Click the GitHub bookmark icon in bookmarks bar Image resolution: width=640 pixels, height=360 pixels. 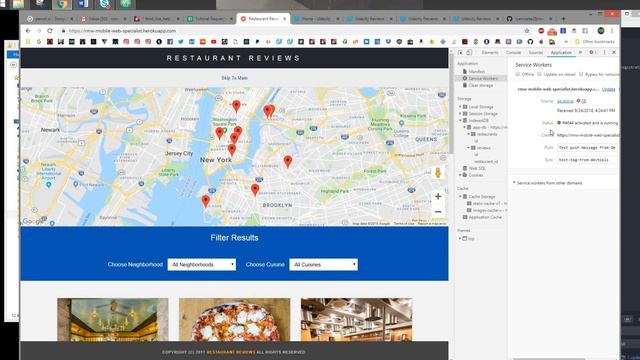tap(530, 42)
